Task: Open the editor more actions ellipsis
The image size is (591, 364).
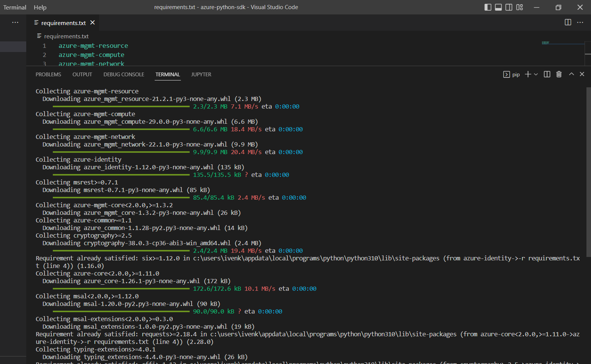Action: tap(580, 22)
